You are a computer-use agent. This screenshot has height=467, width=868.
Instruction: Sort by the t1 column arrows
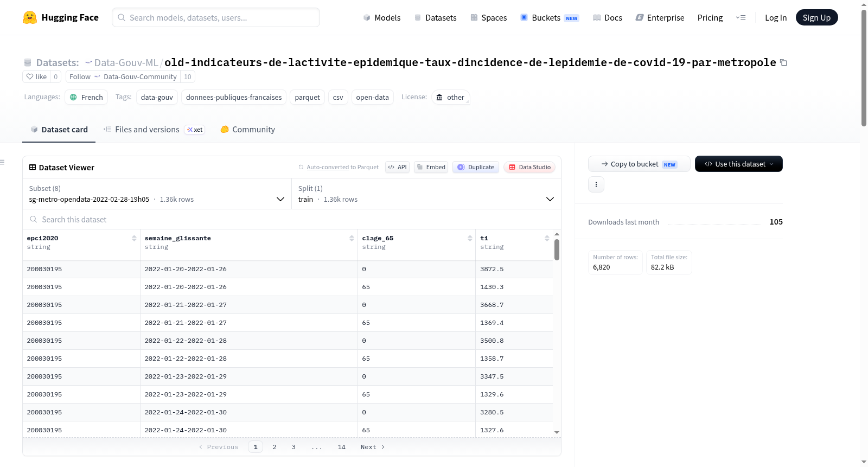[x=547, y=238]
